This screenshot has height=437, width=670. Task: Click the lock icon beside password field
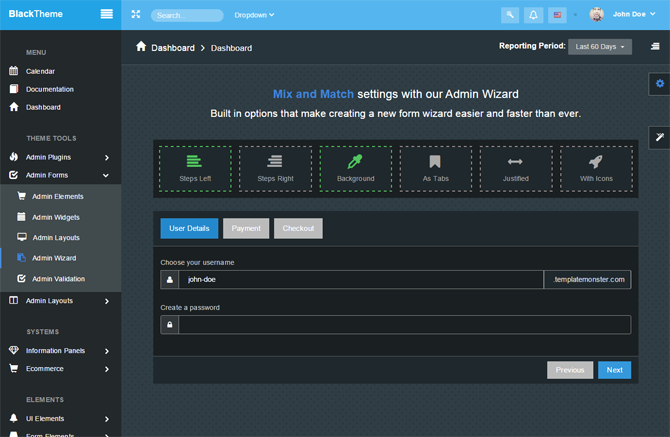click(x=170, y=325)
